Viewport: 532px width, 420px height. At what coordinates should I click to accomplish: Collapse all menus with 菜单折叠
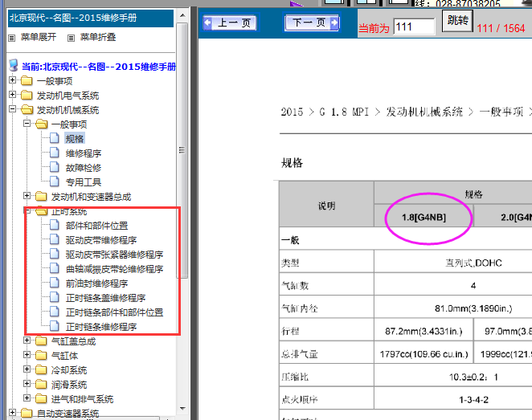click(98, 37)
